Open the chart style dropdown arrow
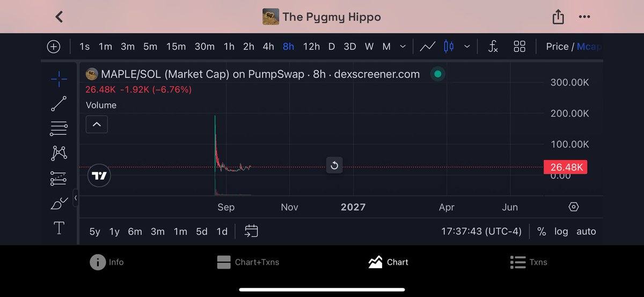Viewport: 644px width, 297px height. [467, 47]
